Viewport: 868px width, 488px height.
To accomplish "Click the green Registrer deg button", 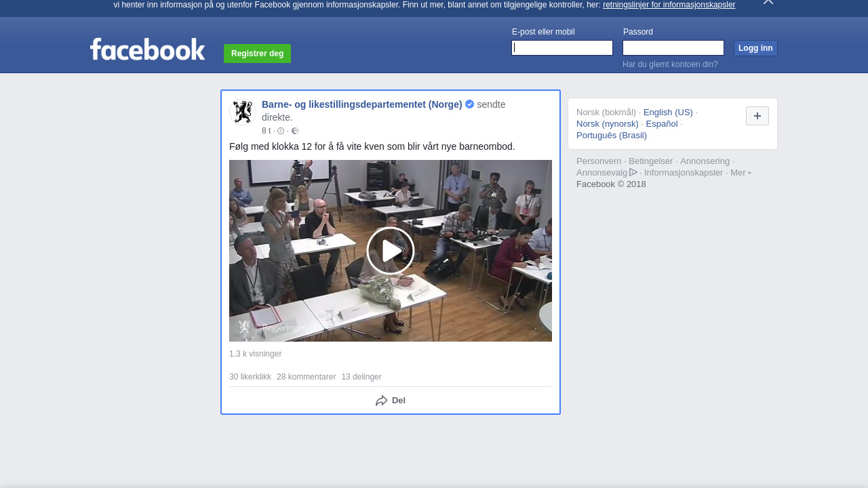I will [257, 54].
